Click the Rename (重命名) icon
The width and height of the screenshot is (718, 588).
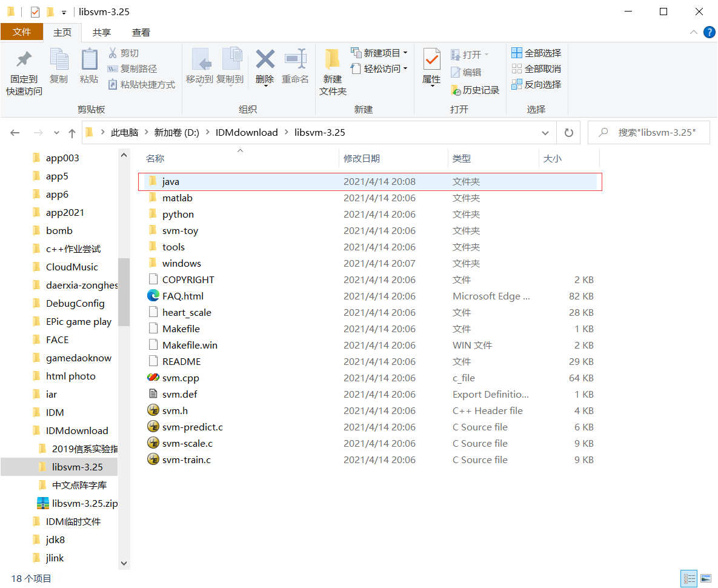click(295, 59)
